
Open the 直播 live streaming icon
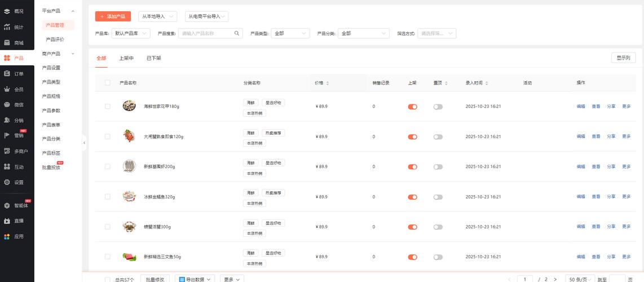(x=7, y=221)
